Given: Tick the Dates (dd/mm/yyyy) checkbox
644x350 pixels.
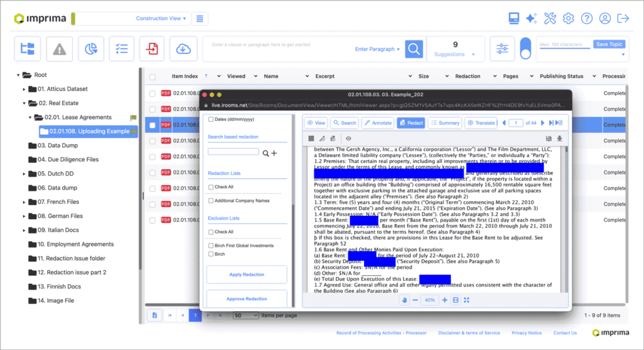Looking at the screenshot, I should 211,119.
